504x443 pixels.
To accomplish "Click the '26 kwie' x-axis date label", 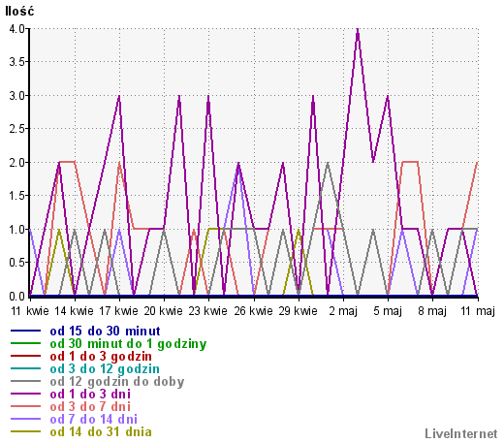I will click(253, 311).
